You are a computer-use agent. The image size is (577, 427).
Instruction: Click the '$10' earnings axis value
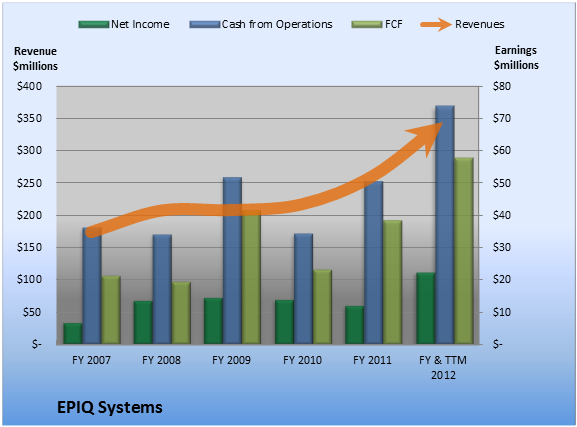[x=502, y=312]
